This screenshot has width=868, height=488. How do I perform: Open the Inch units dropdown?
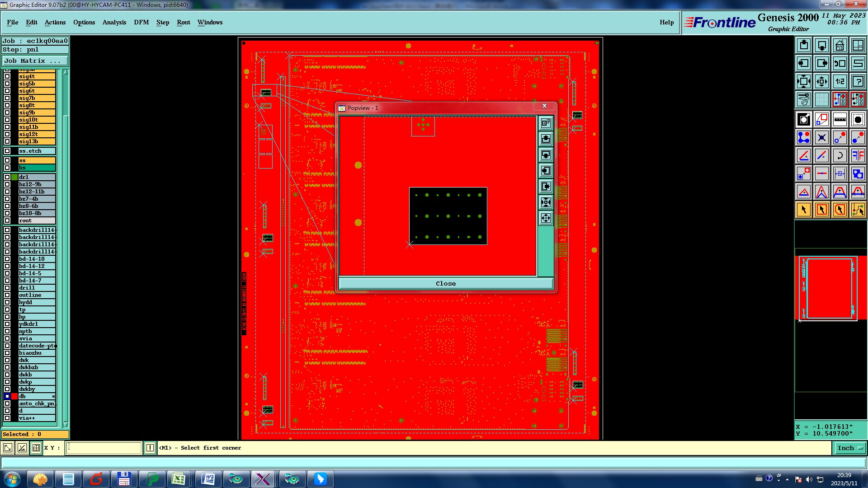click(850, 448)
